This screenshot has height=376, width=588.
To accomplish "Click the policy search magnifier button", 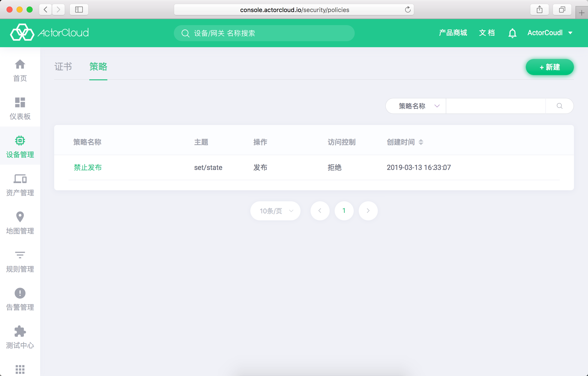I will coord(559,106).
